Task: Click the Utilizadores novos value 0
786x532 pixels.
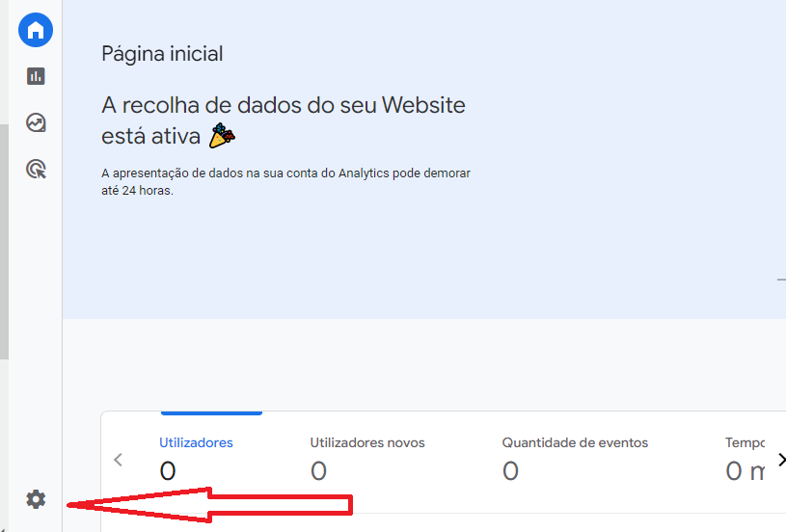Action: pos(319,471)
